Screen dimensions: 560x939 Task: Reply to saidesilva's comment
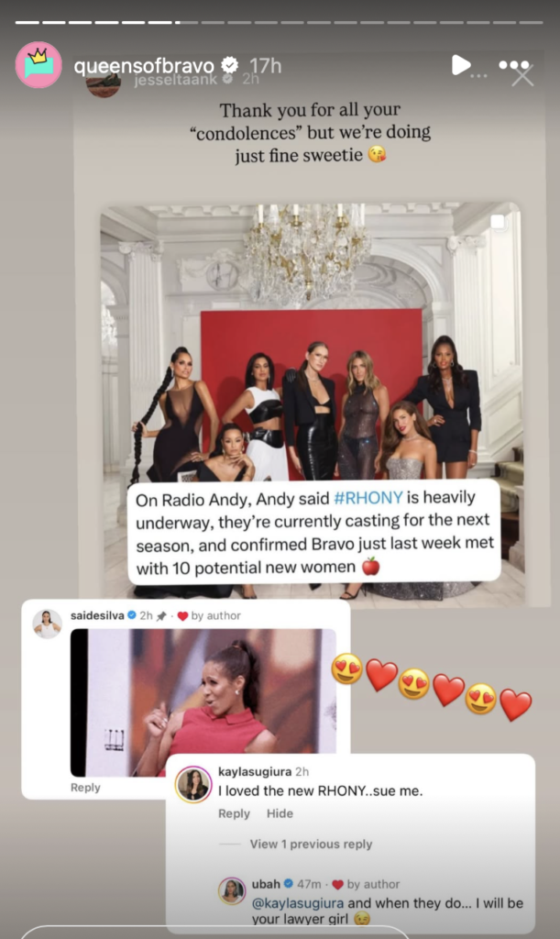(85, 788)
